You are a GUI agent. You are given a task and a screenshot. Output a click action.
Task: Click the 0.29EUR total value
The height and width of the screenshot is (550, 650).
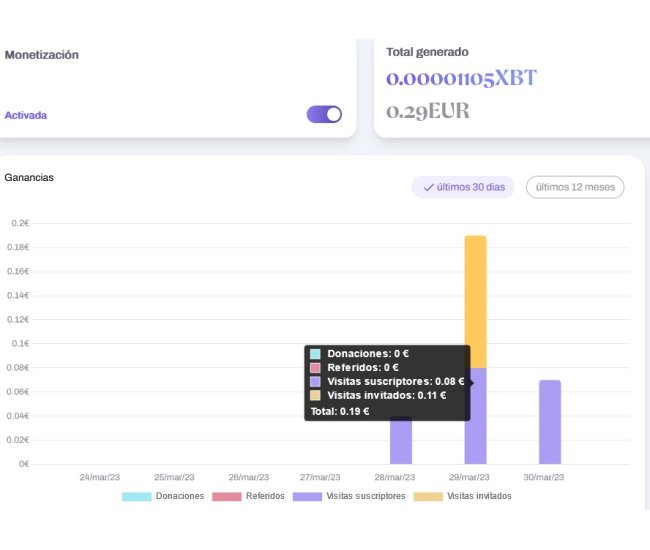pyautogui.click(x=427, y=111)
